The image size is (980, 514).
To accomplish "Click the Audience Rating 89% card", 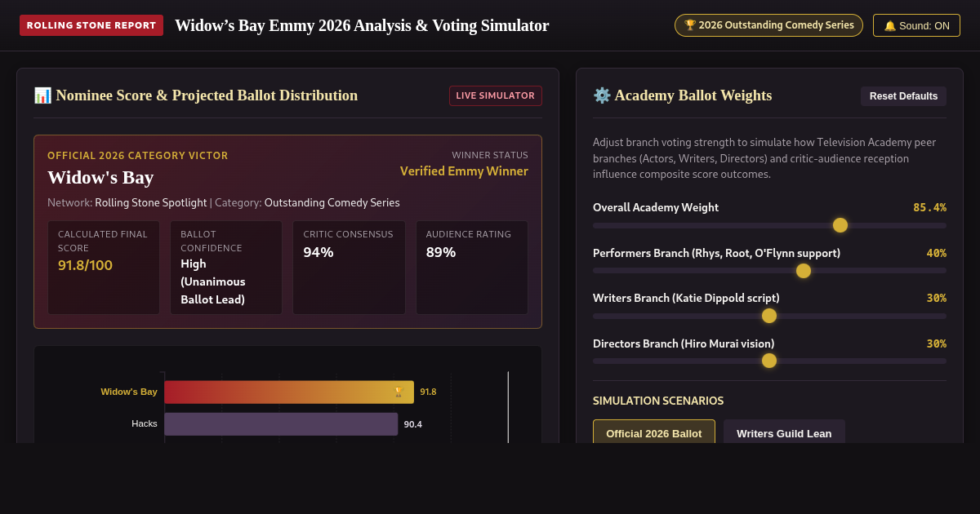I will point(472,268).
